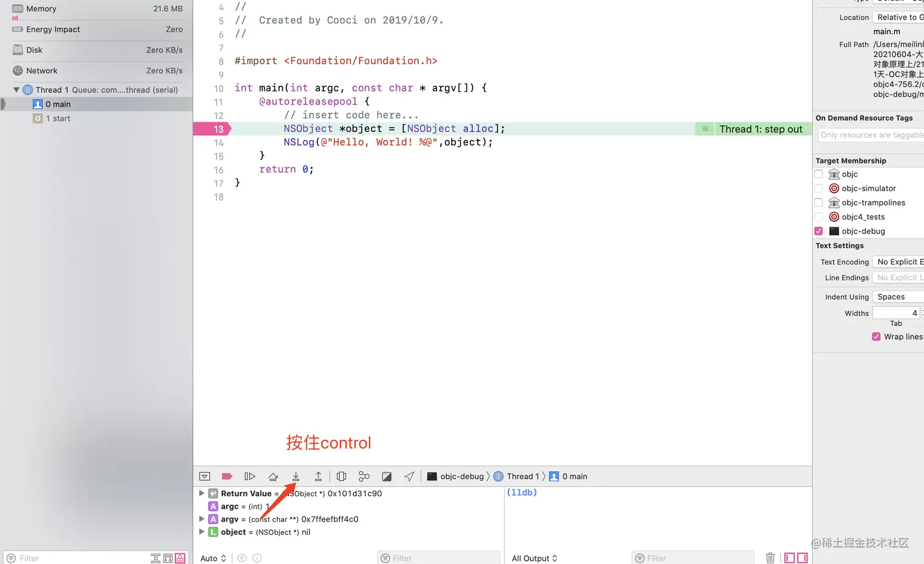Select the 1 start stack frame
Screen dimensions: 924x564
[96, 119]
